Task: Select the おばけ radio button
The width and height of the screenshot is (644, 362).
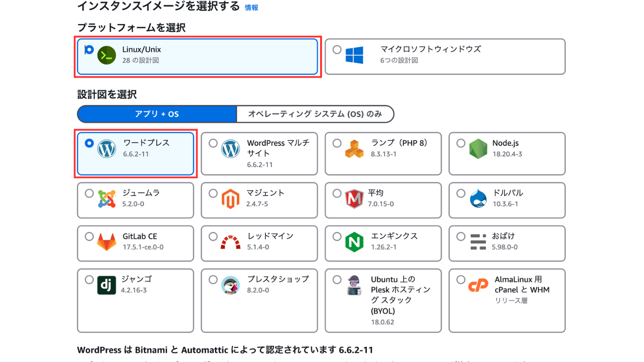Action: click(461, 237)
